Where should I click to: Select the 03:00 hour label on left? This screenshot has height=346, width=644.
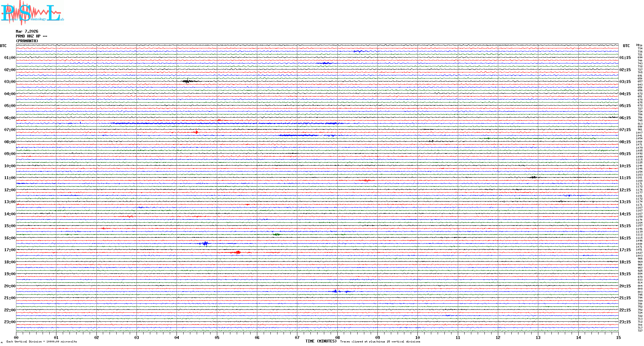[10, 82]
